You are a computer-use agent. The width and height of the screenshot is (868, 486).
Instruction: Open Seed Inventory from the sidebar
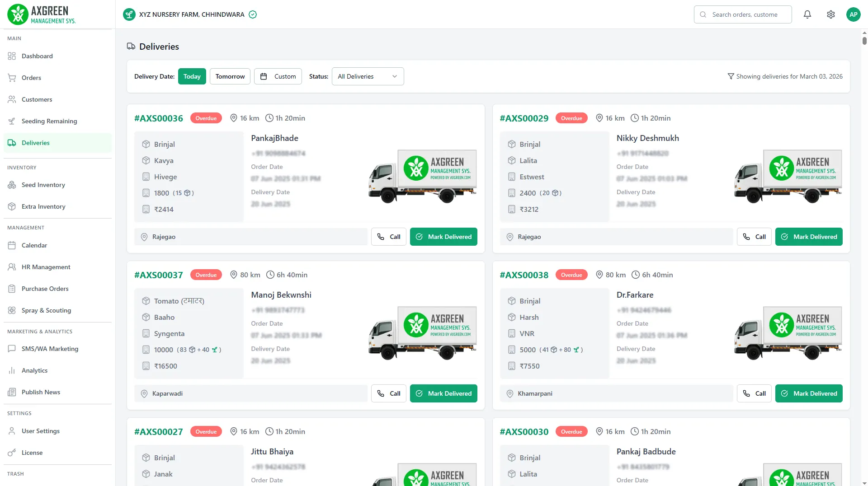pyautogui.click(x=43, y=185)
